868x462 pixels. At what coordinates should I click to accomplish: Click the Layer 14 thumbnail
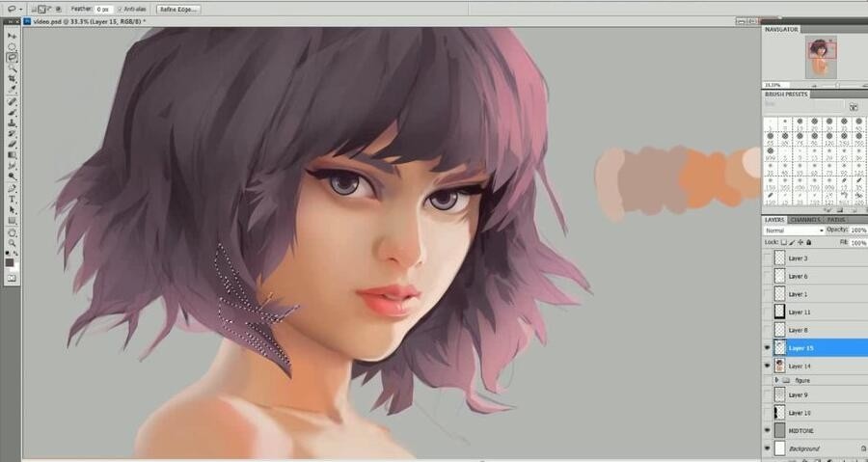(779, 366)
